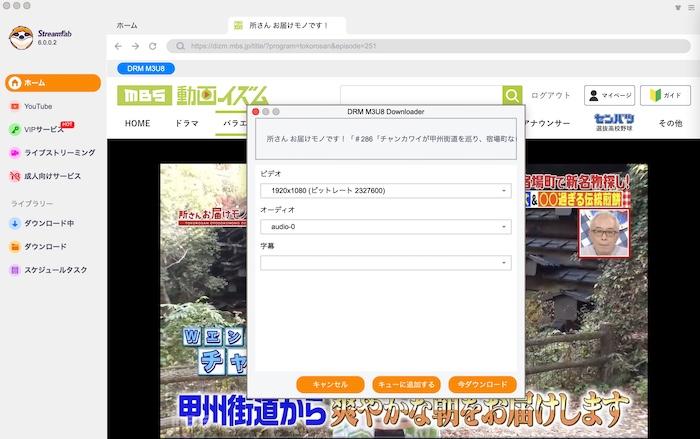Click the search magnifier in address bar

point(180,46)
